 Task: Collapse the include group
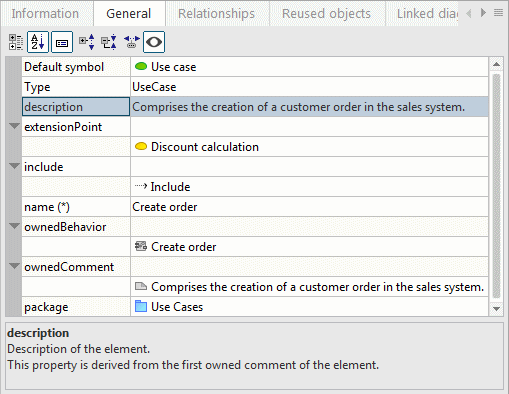coord(14,166)
